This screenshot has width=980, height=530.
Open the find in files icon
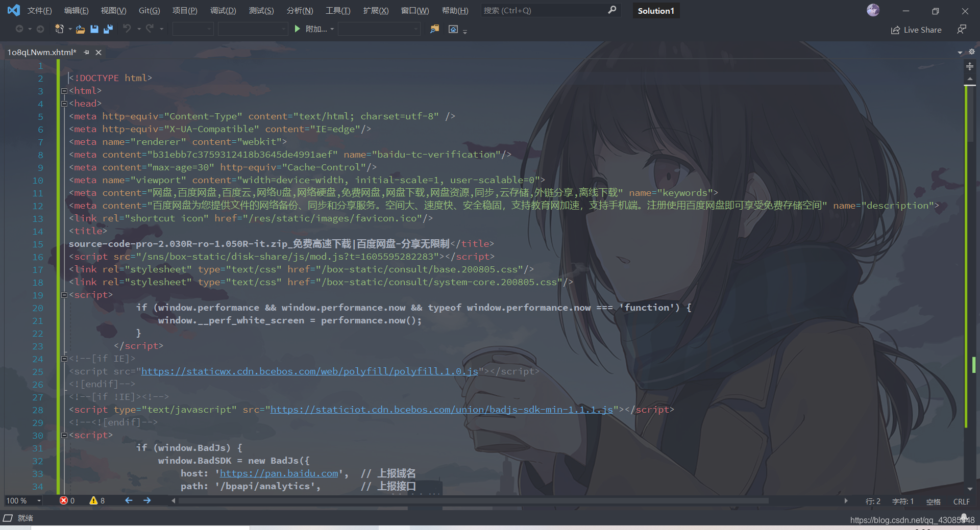point(434,29)
